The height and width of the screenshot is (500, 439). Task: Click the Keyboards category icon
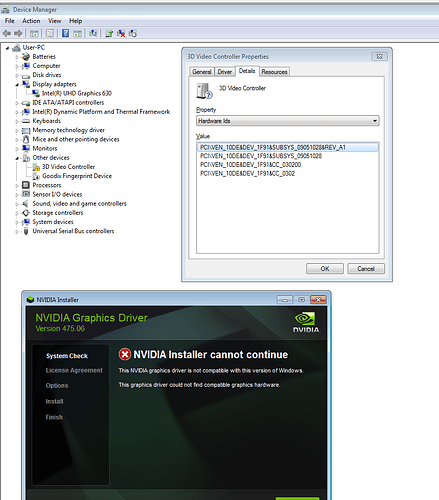coord(26,121)
